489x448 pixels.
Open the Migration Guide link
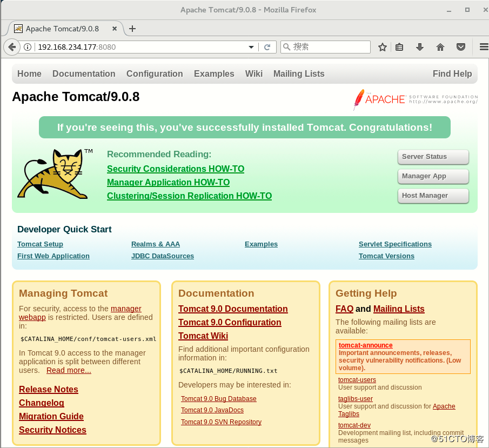tap(51, 416)
